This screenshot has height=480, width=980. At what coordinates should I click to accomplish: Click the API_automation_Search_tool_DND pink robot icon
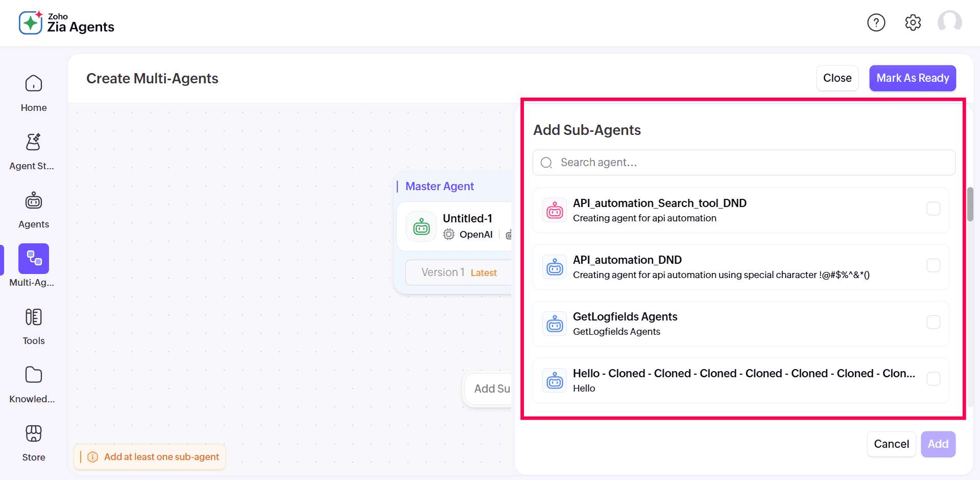[555, 210]
